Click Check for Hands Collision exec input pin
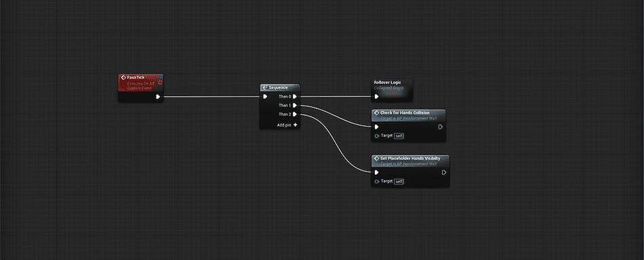644x260 pixels. 377,127
